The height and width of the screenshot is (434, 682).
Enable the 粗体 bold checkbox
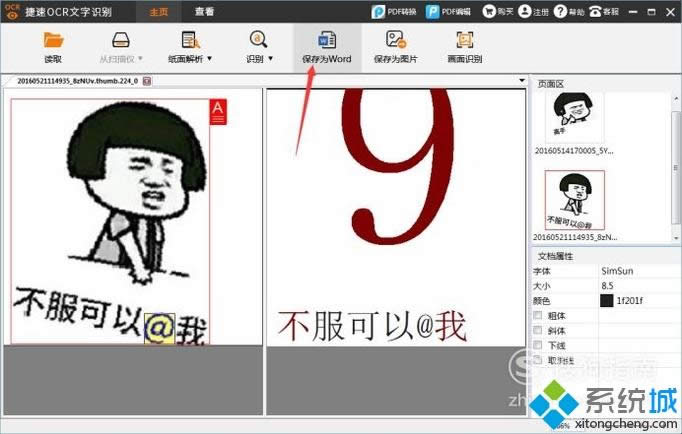[539, 315]
